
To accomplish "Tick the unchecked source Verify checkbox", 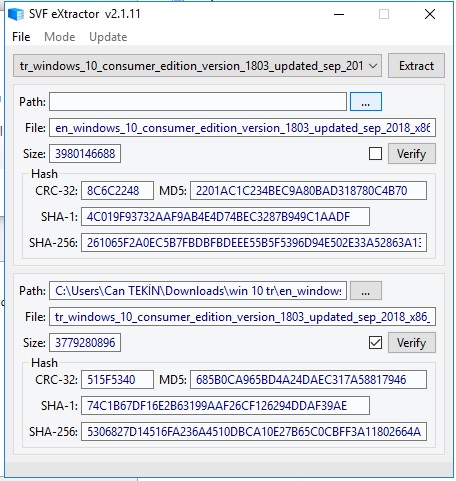I will (375, 154).
